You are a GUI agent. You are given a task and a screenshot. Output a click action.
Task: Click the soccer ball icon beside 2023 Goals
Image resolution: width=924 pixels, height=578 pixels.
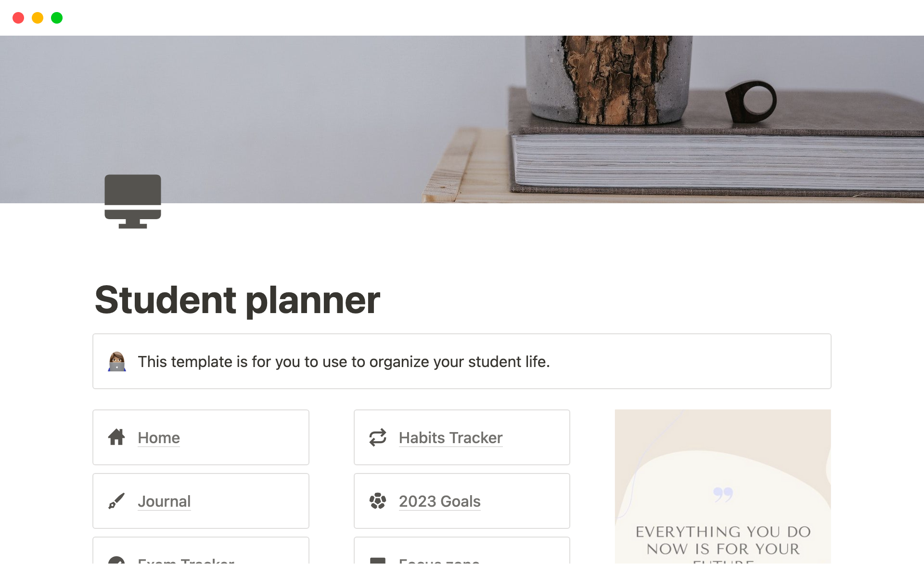pos(378,501)
